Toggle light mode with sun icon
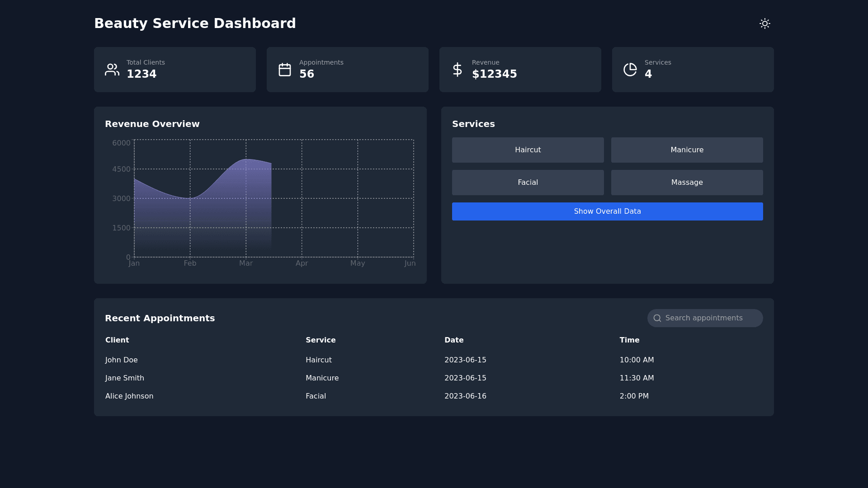This screenshot has width=868, height=488. click(764, 23)
